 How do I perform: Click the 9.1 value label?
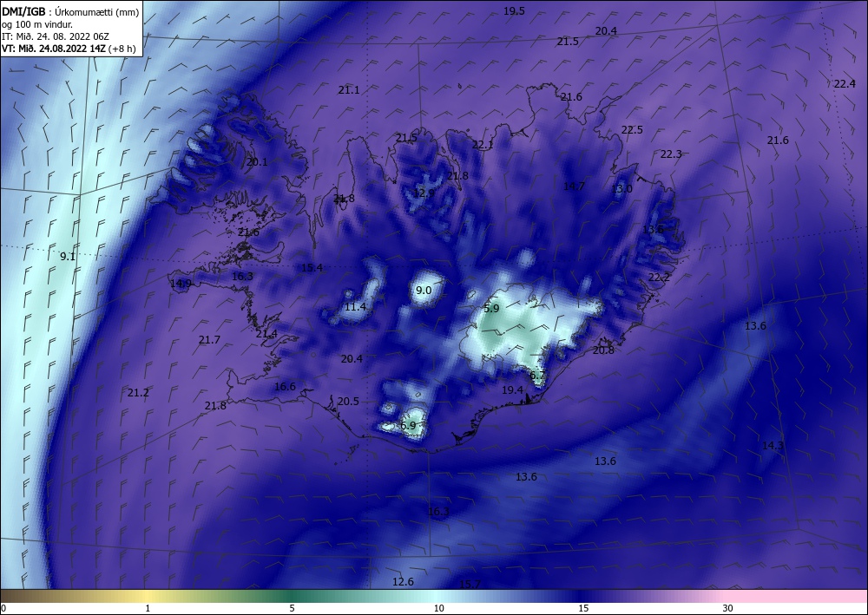tap(68, 256)
